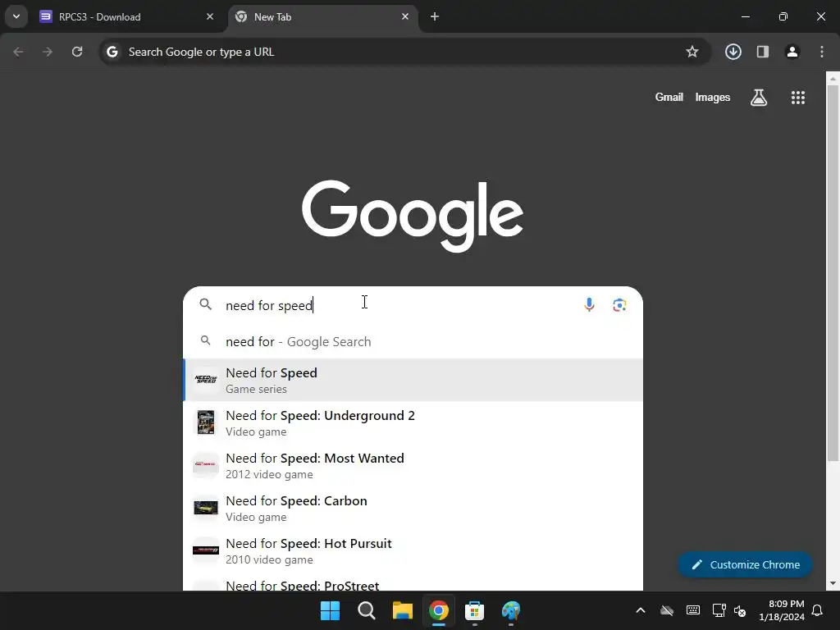This screenshot has height=630, width=840.
Task: Expand hidden system tray icons
Action: 640,610
